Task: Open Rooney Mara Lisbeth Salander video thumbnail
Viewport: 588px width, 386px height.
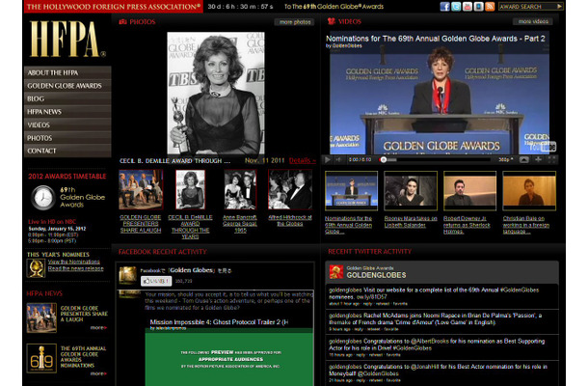Action: [x=411, y=191]
